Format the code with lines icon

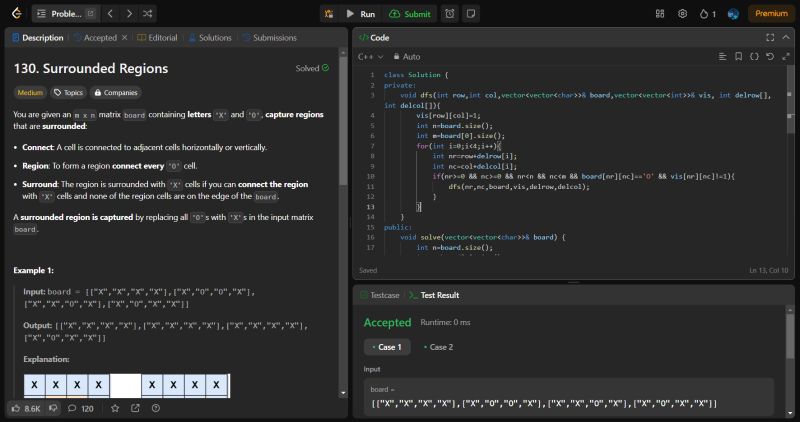click(722, 57)
